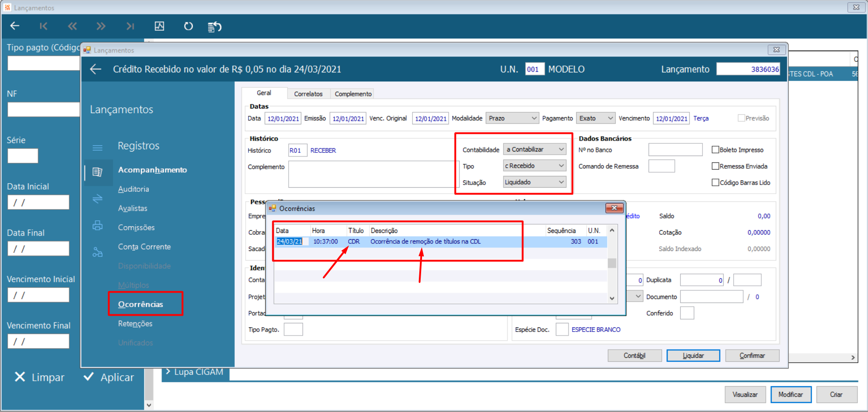Jump to next records with double-right chevron

pos(101,26)
